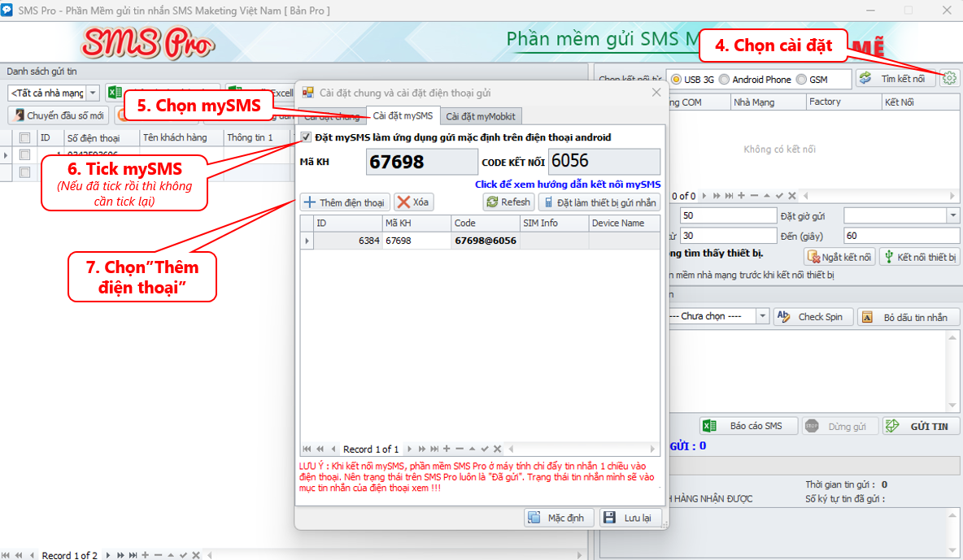Click the Lưu lại save button

click(630, 518)
